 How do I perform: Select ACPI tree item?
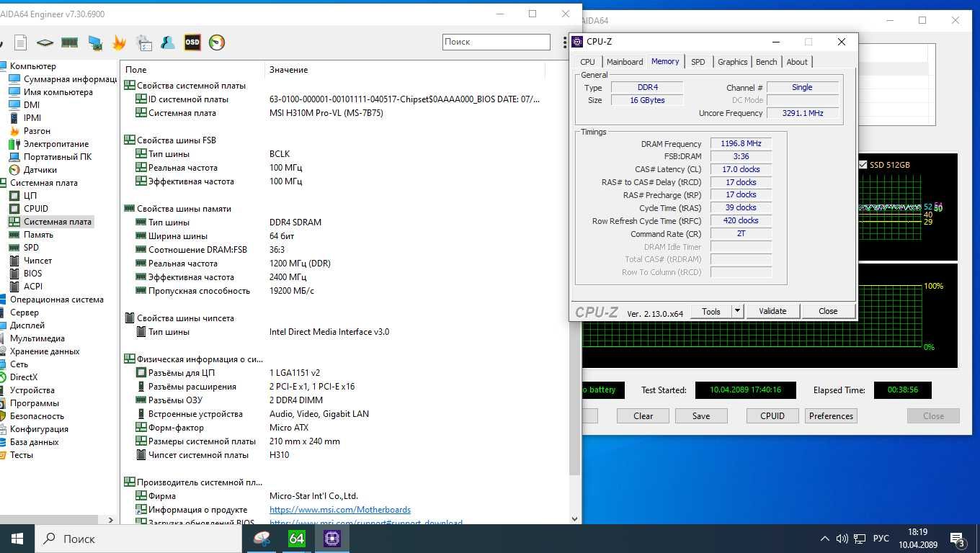[x=32, y=287]
